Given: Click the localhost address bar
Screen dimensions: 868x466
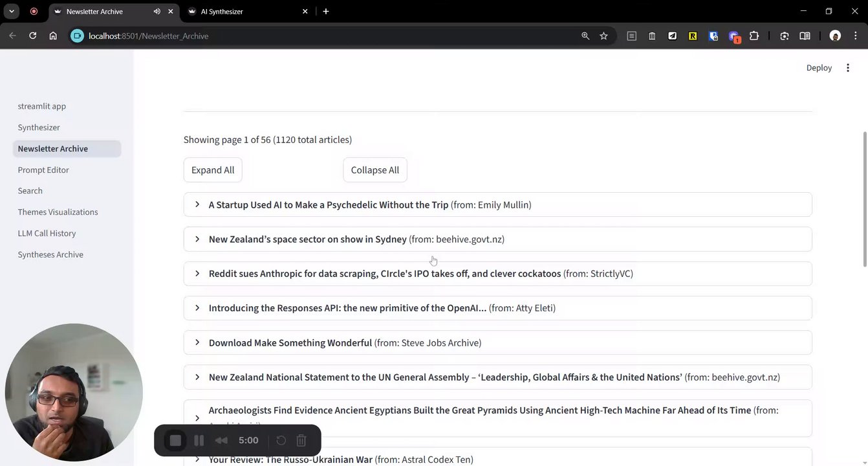Looking at the screenshot, I should pyautogui.click(x=323, y=36).
